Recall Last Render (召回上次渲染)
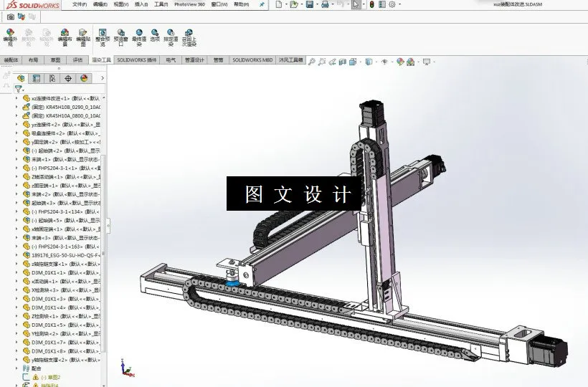 [x=189, y=37]
